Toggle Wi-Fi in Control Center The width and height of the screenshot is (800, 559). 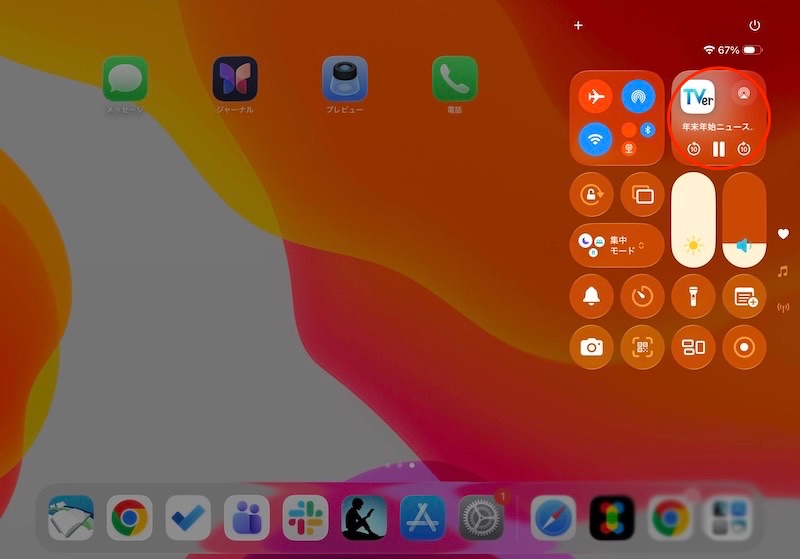[595, 139]
